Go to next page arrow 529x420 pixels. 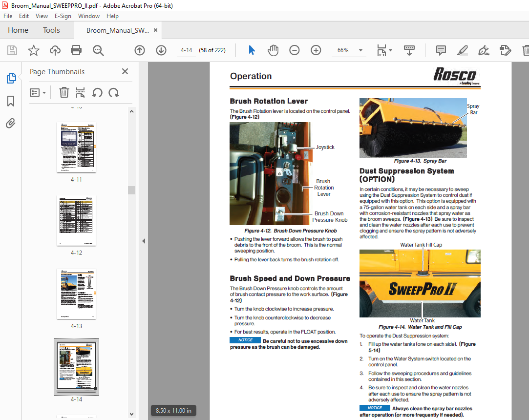161,50
